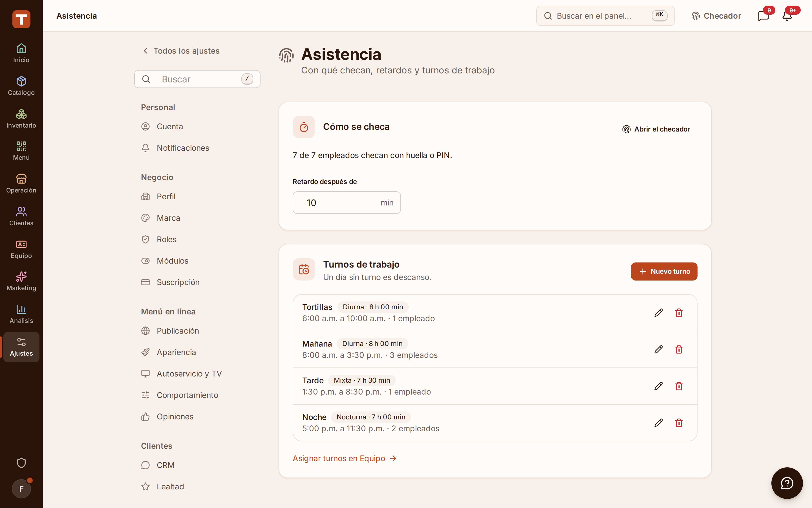Open the F user avatar menu
This screenshot has width=812, height=508.
(x=21, y=489)
